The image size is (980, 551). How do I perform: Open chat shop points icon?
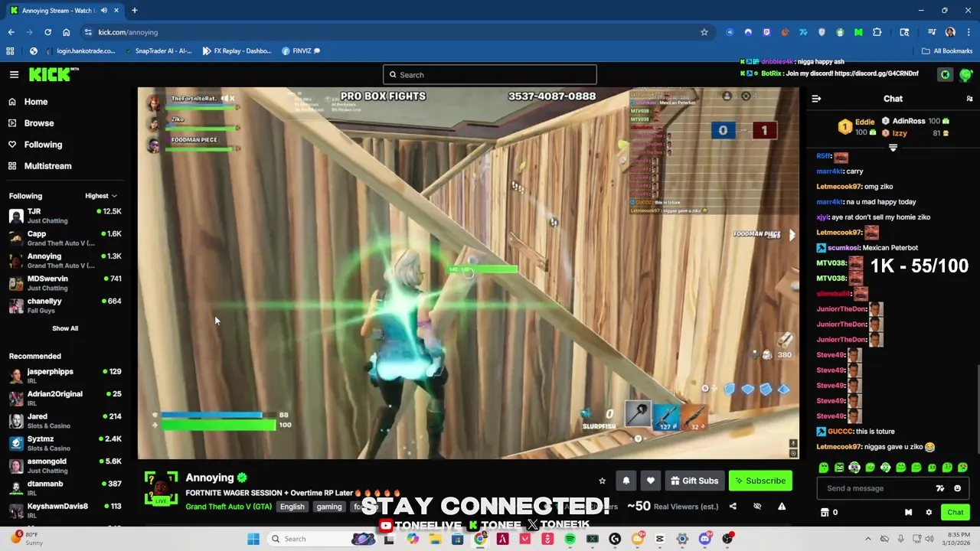tap(825, 513)
